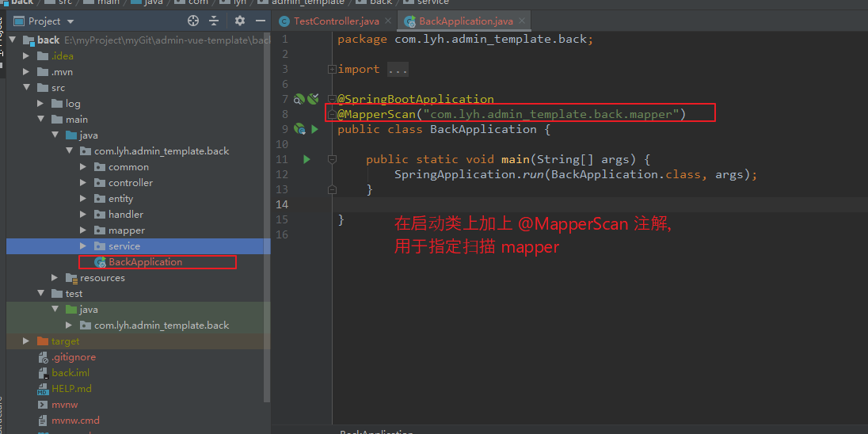Hide the Project panel with minimize icon
This screenshot has height=434, width=868.
(261, 21)
